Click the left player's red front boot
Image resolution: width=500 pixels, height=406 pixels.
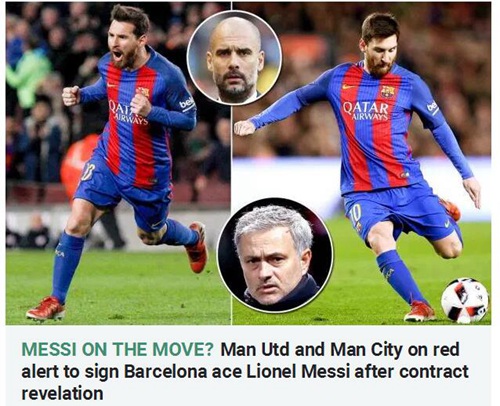[45, 309]
